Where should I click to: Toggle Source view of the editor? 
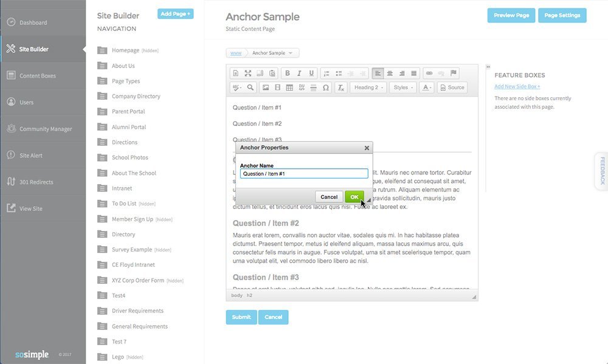click(452, 88)
